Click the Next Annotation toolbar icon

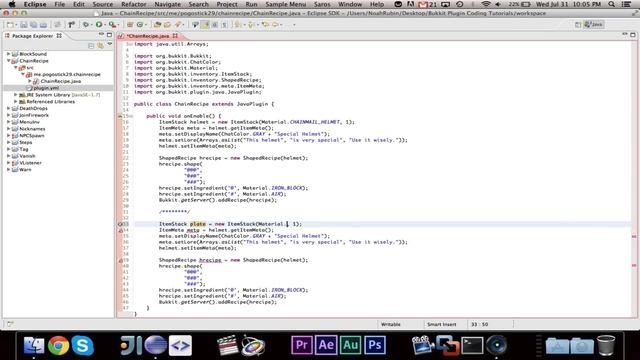point(237,25)
